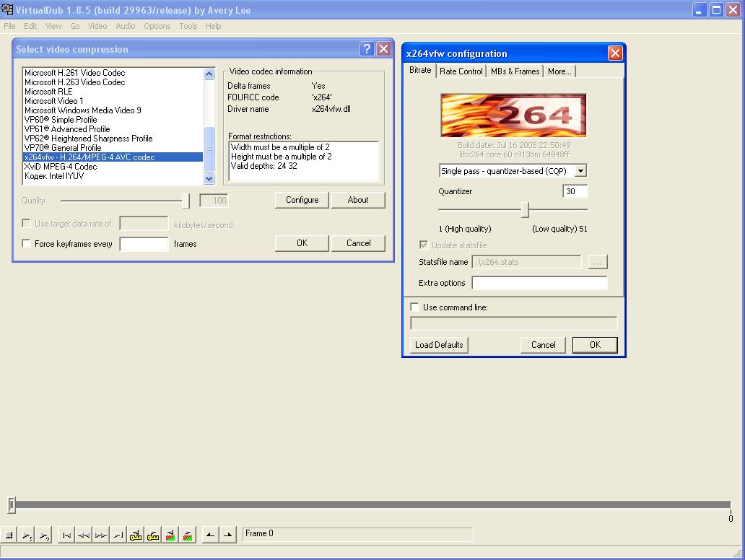
Task: Select Microsoft RLE codec
Action: tap(113, 92)
